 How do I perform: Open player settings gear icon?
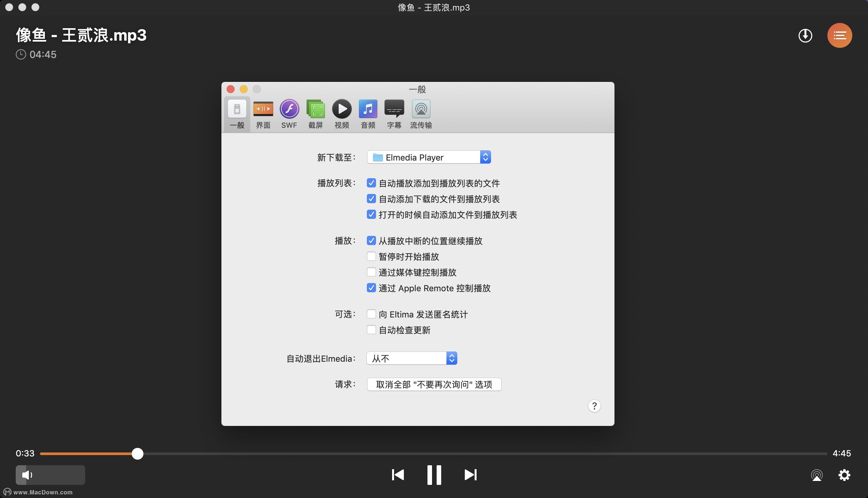point(844,475)
